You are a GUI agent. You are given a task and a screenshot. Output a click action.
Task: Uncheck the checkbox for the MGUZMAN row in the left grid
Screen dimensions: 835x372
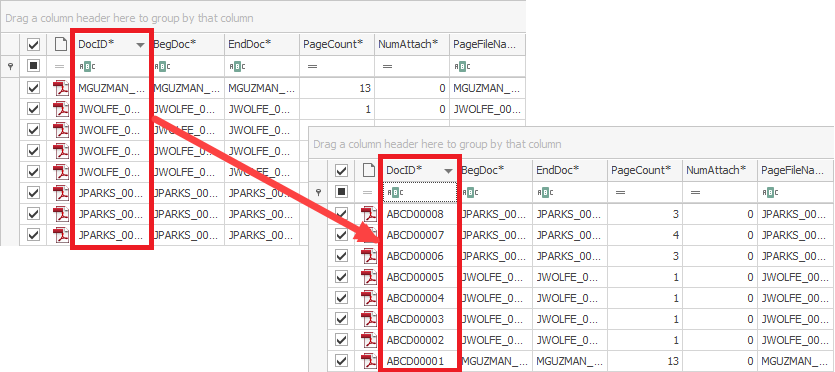tap(34, 88)
